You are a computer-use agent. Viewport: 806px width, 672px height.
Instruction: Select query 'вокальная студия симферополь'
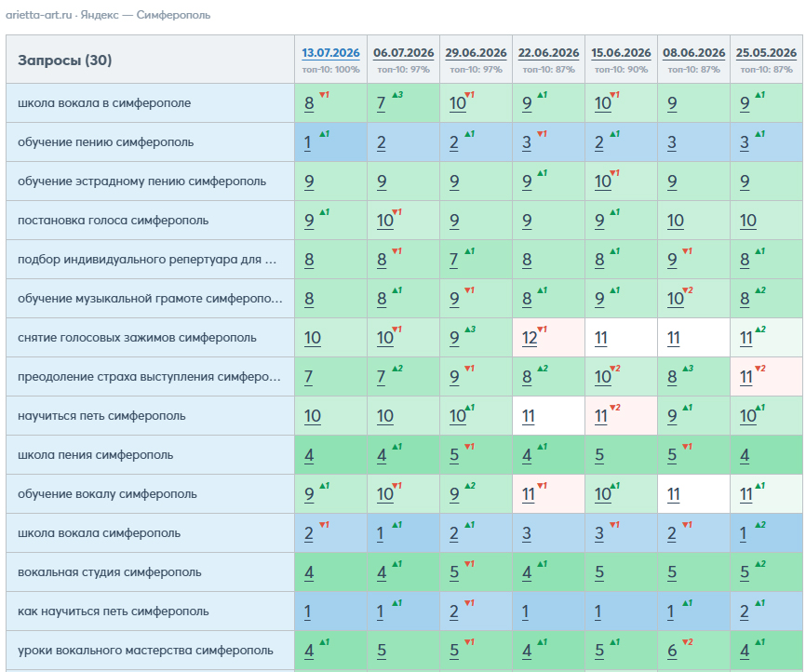(110, 571)
